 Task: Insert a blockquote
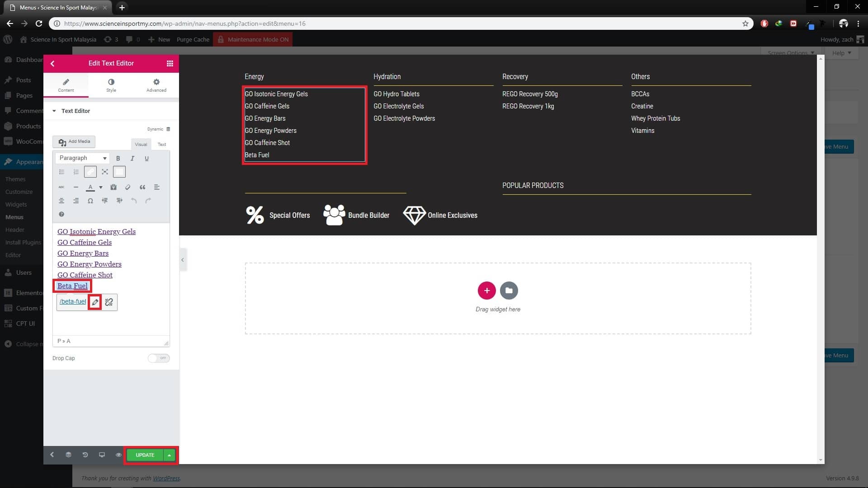142,187
